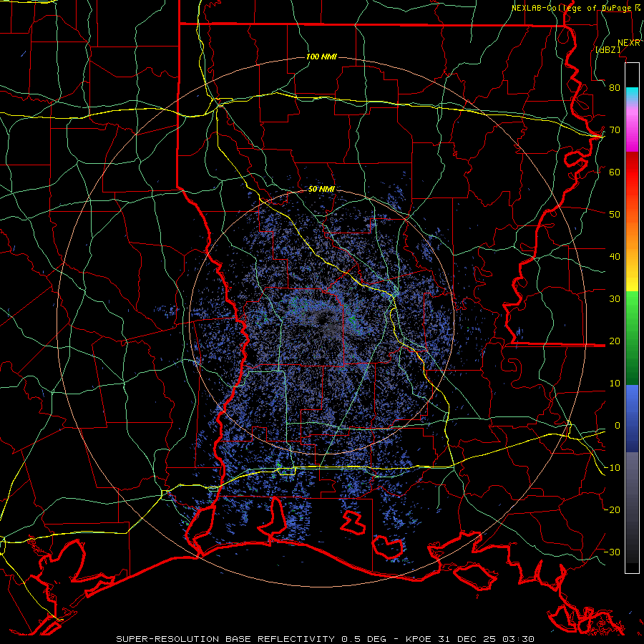The image size is (644, 644).
Task: Click the -10 dBZ scale value
Action: coord(612,468)
